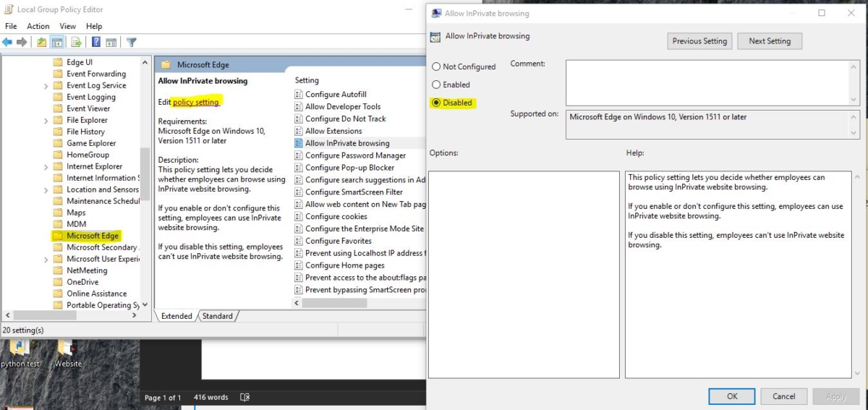The image size is (868, 410).
Task: Click the Configure Autofill policy icon
Action: [x=299, y=95]
